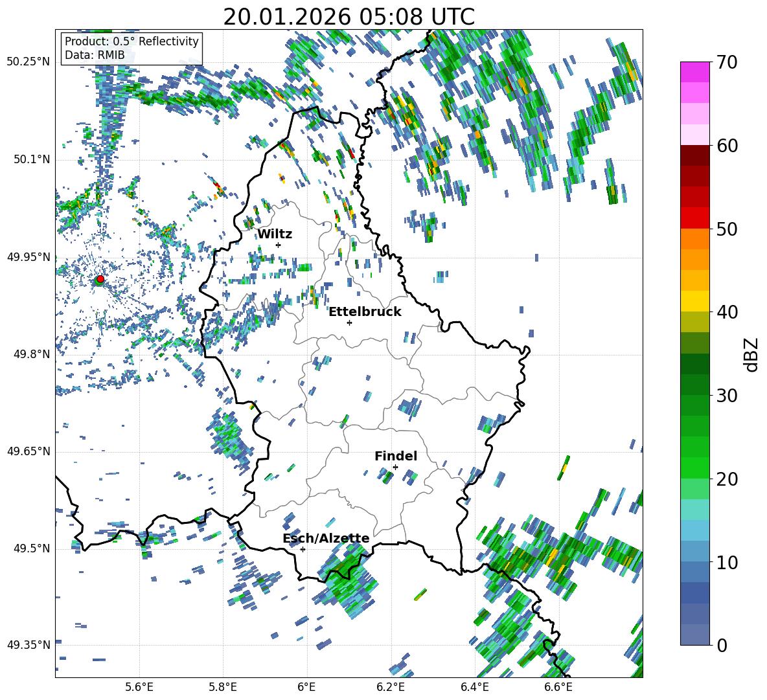Select the Findel city label
The image size is (767, 700).
tap(396, 456)
